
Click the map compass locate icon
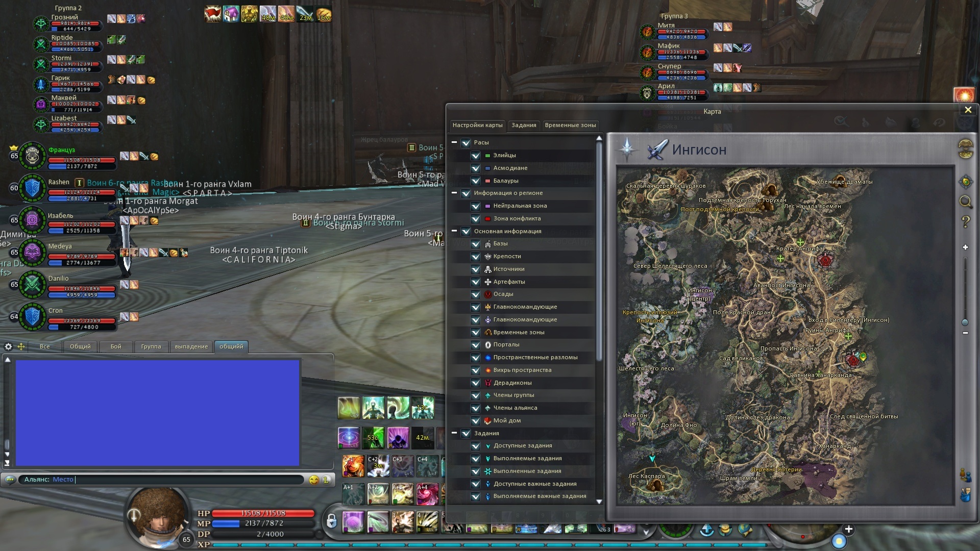(965, 182)
